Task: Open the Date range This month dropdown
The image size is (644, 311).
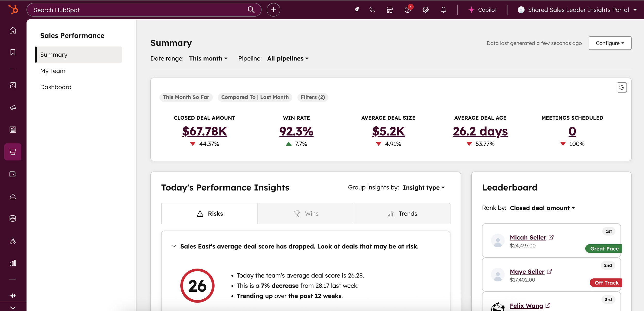Action: coord(208,58)
